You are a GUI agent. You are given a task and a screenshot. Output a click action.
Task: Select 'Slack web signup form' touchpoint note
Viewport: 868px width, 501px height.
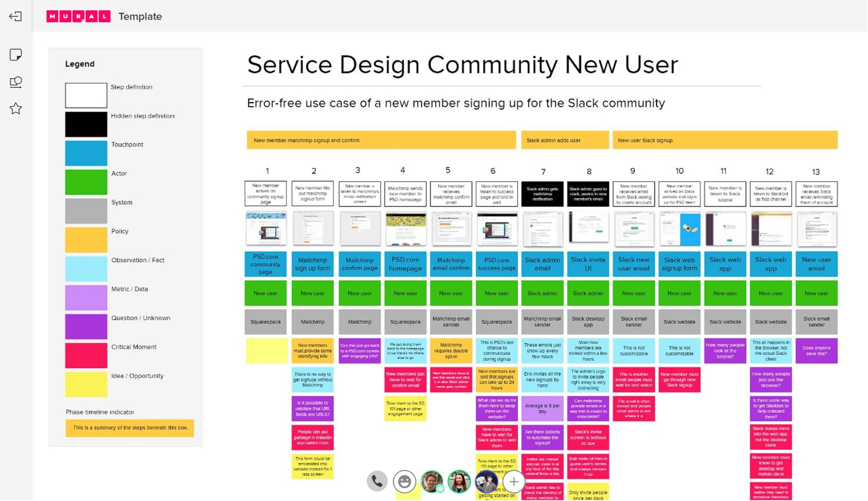tap(680, 264)
